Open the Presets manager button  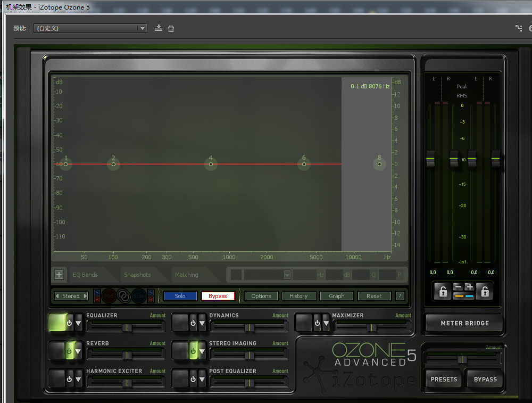[x=444, y=379]
